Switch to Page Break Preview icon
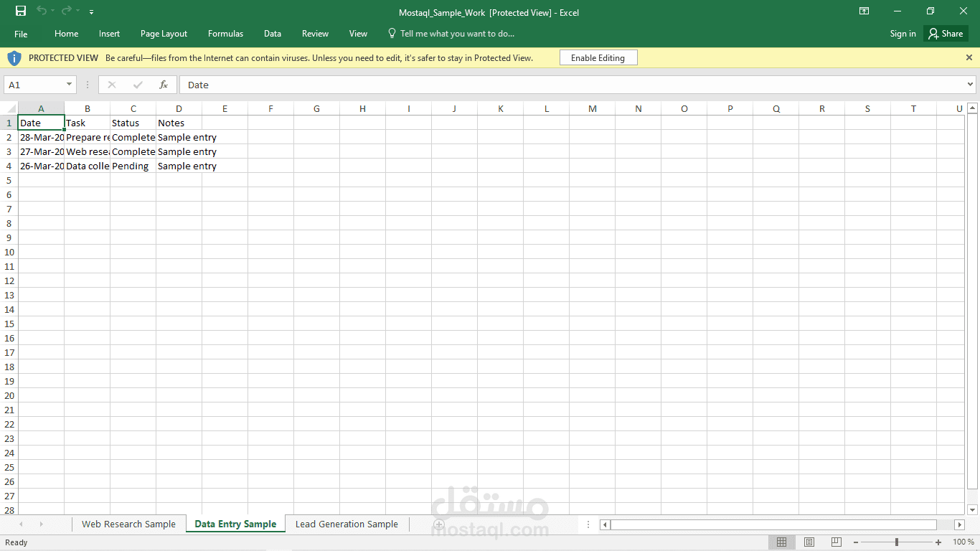 [x=837, y=542]
